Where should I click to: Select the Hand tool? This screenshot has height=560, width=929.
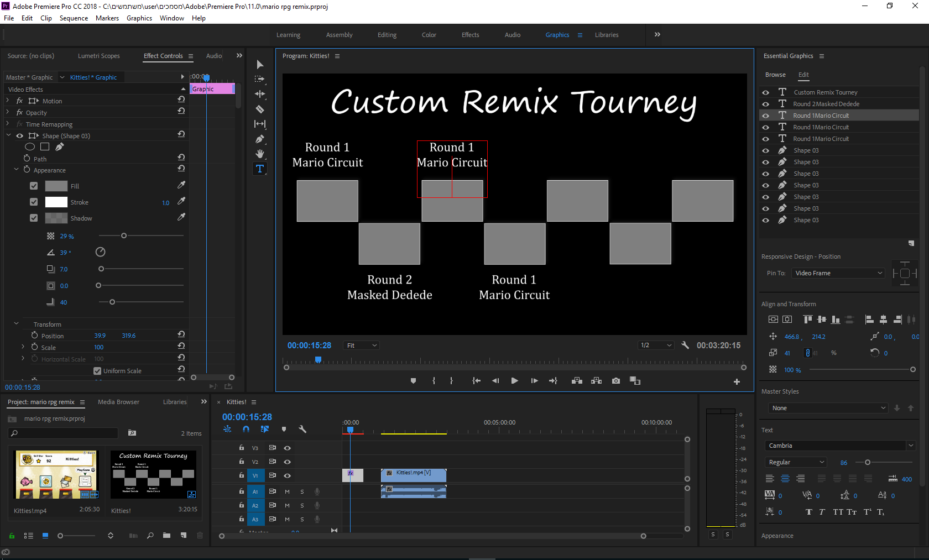260,154
